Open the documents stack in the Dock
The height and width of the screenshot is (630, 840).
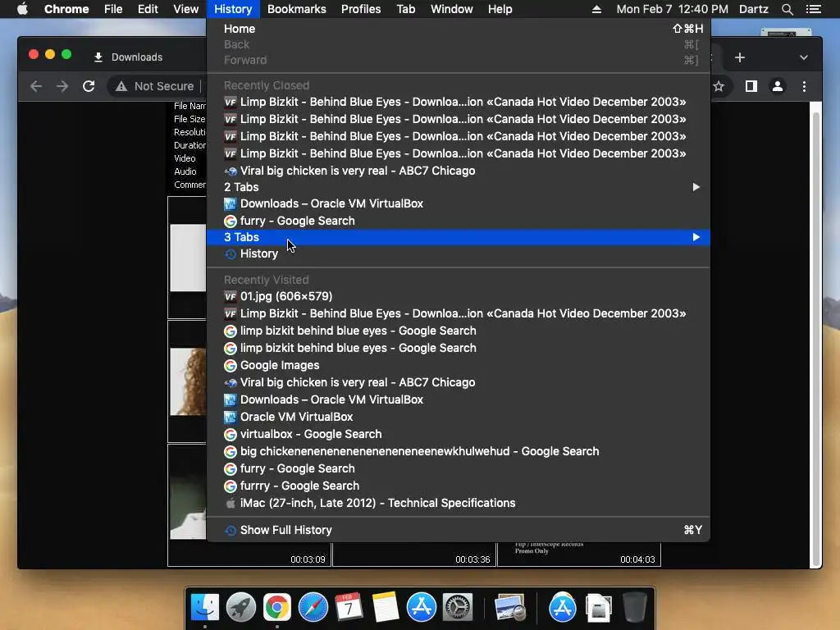click(598, 607)
